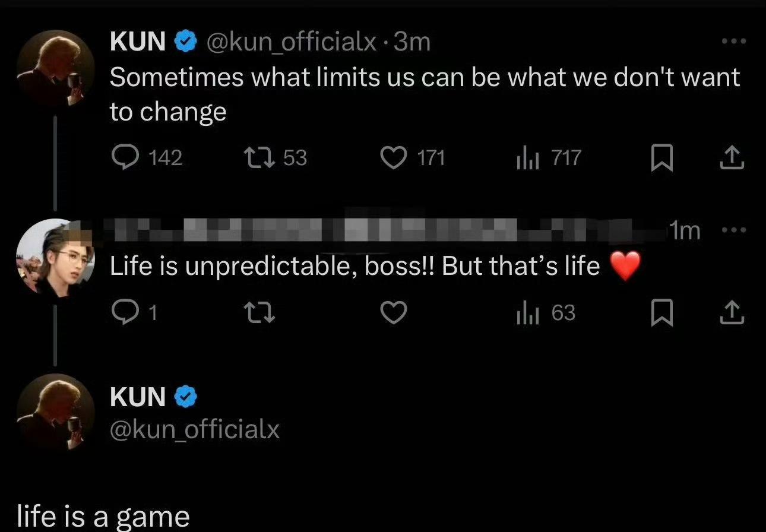Open the 'life is a game' tweet text
This screenshot has height=532, width=766.
(103, 516)
